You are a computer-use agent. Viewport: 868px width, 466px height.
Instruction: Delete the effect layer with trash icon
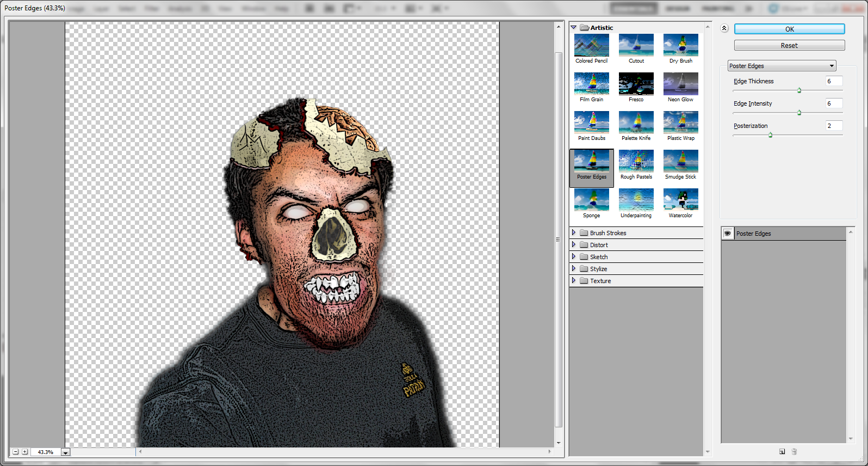pos(794,451)
